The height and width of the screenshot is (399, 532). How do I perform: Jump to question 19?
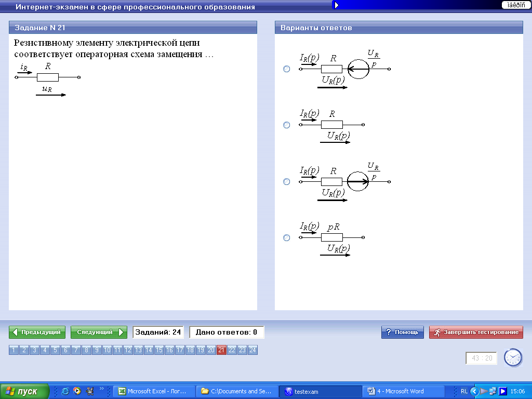pyautogui.click(x=201, y=350)
